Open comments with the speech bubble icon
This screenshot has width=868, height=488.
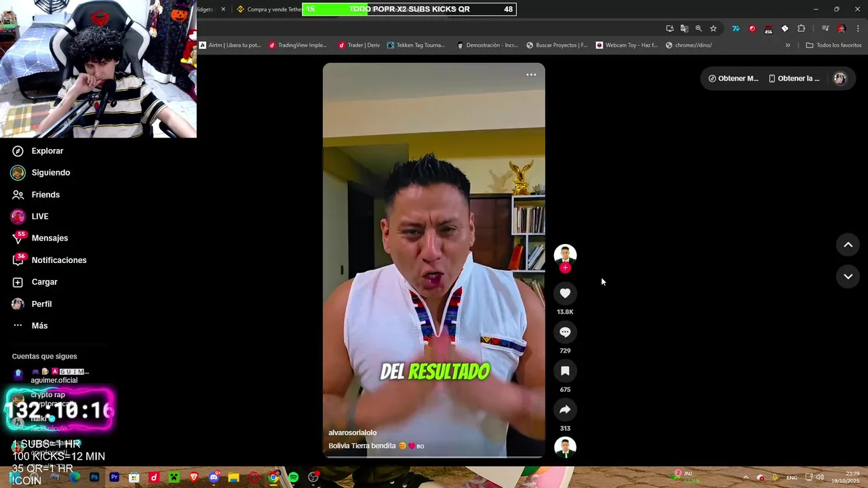pyautogui.click(x=565, y=332)
